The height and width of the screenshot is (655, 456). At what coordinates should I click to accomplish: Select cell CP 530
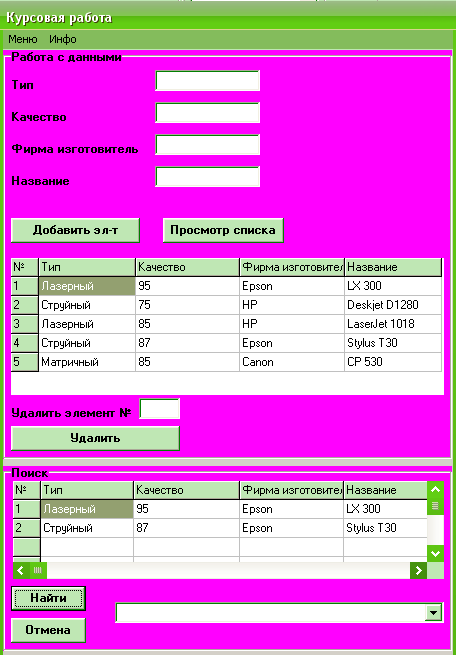[x=393, y=362]
